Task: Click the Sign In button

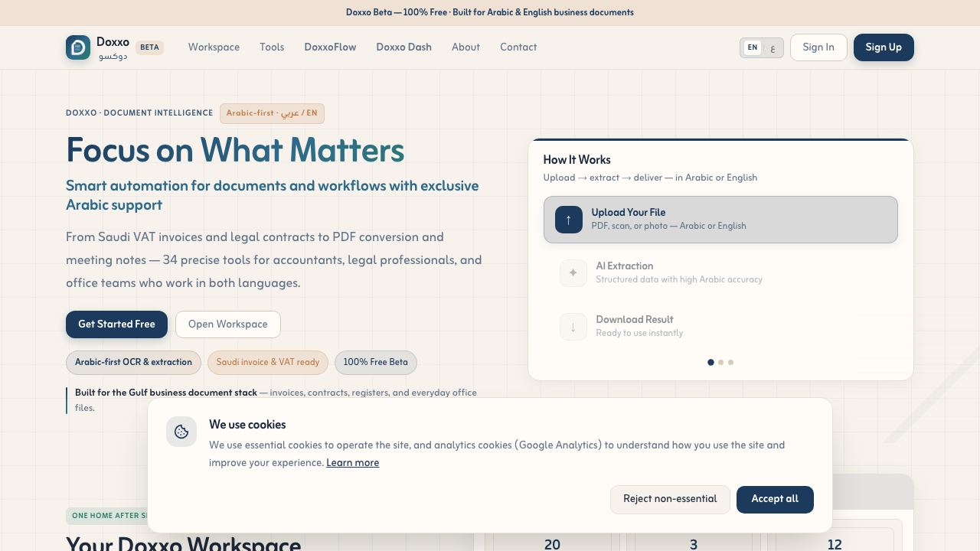Action: coord(818,47)
